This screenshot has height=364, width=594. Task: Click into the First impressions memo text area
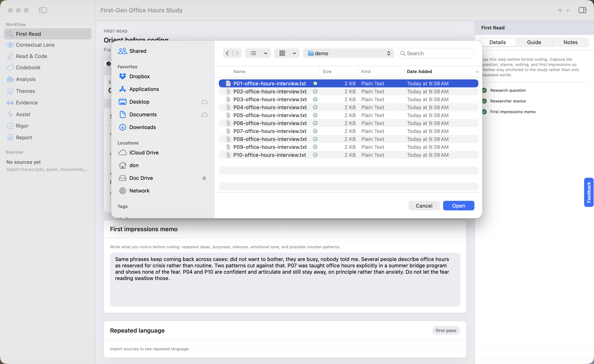point(285,279)
